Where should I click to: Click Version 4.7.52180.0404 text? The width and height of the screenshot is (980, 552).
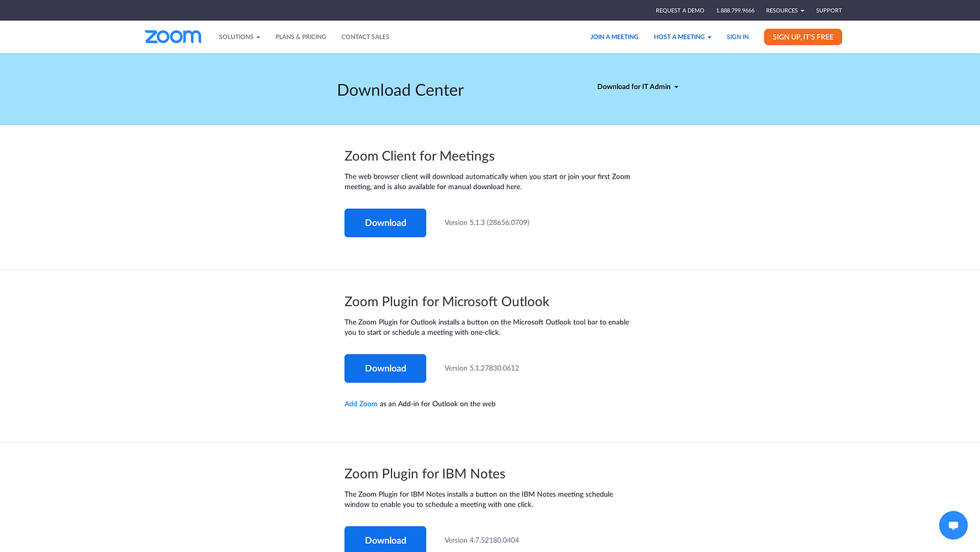(482, 540)
